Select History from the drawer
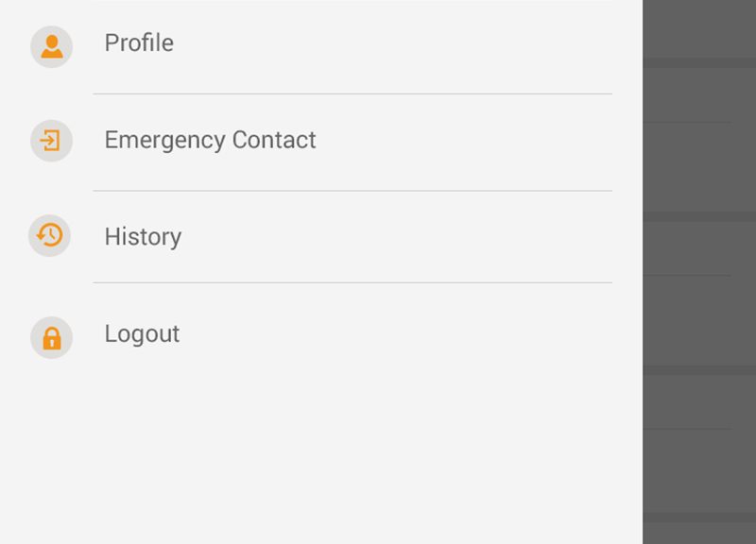 coord(321,237)
